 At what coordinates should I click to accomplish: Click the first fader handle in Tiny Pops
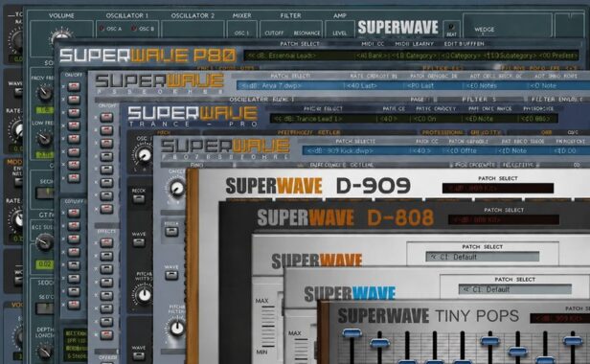point(352,332)
